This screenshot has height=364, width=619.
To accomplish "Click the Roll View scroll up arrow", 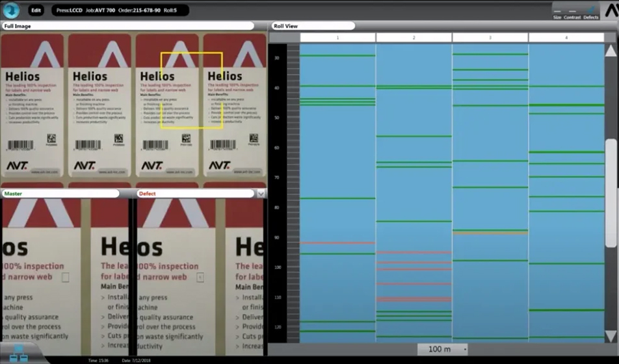I will point(611,51).
